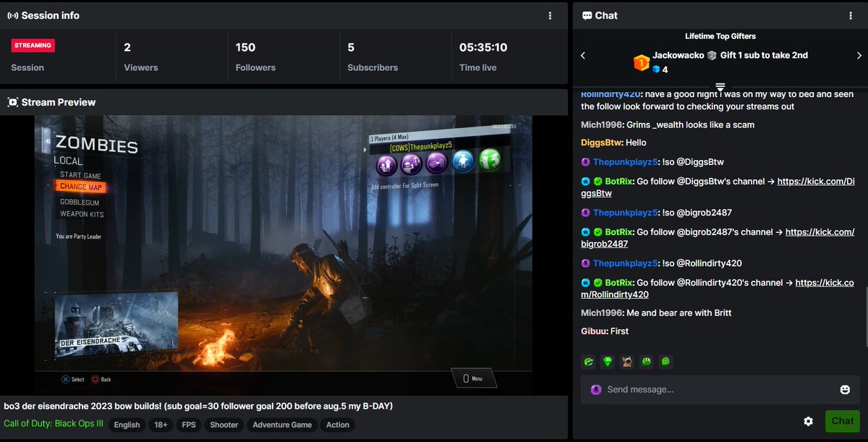Screen dimensions: 868x442
Task: Click the English tag
Action: [127, 425]
